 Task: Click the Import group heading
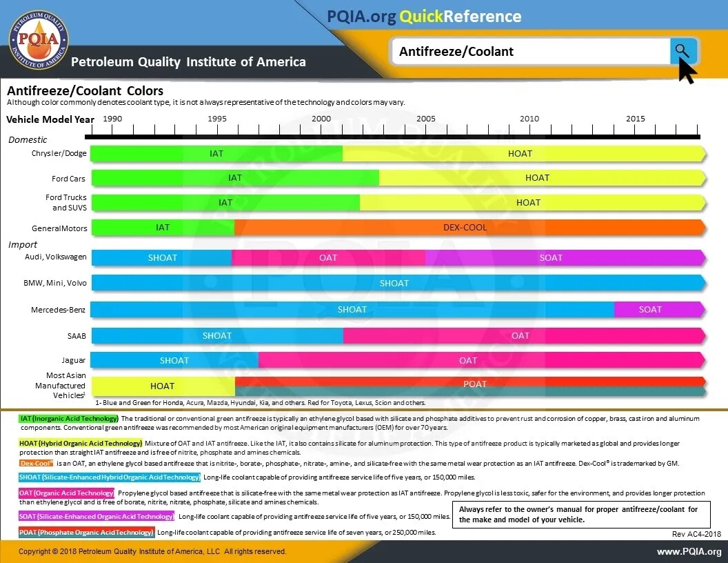23,245
